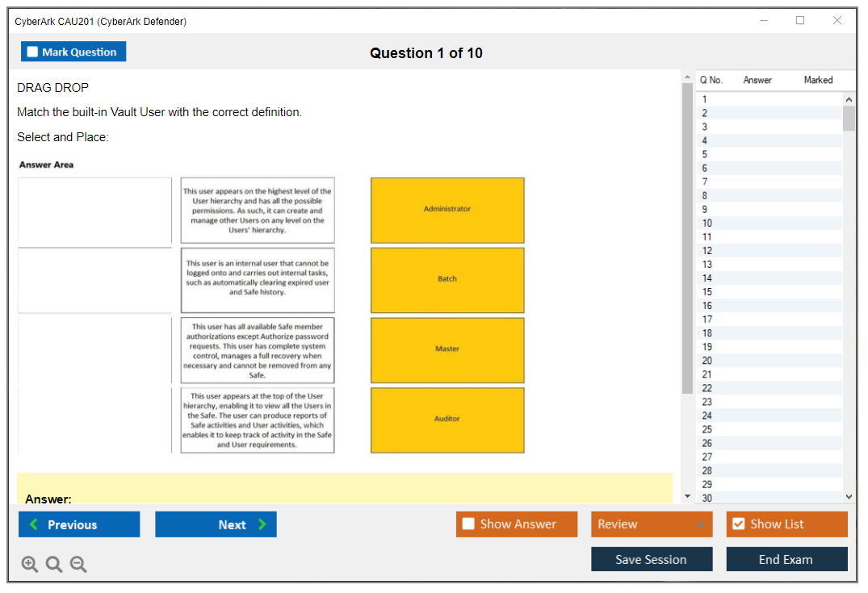Click the Save Session button
The image size is (868, 593).
652,559
